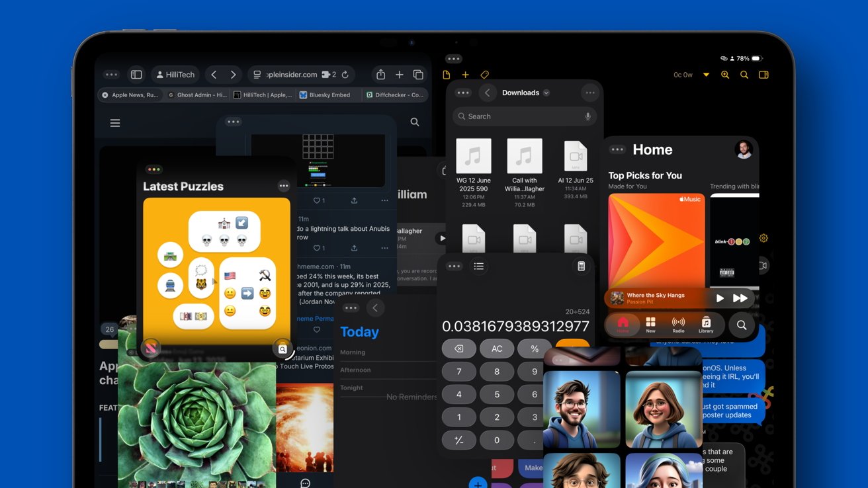Start dictation in Files search
Viewport: 868px width, 488px height.
pyautogui.click(x=587, y=116)
